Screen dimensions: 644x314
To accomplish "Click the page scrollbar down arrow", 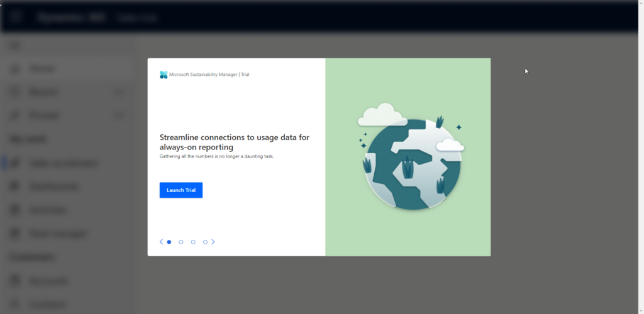I will 641,311.
